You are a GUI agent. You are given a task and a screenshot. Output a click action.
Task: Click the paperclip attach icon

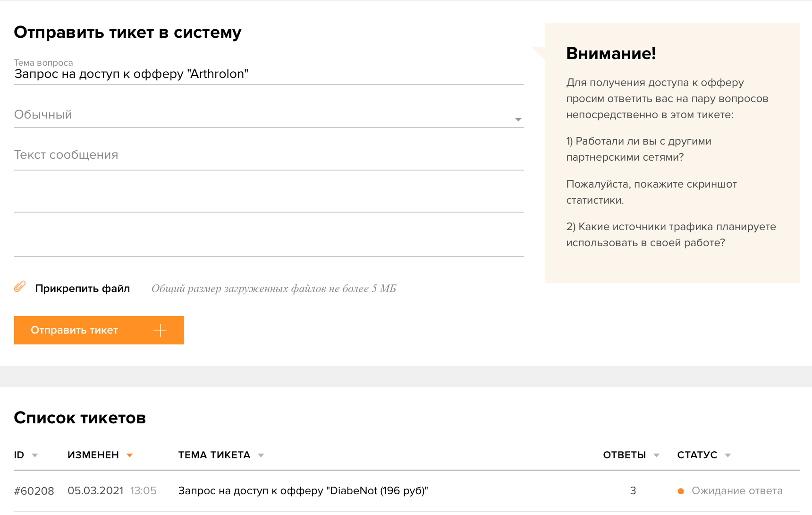tap(20, 287)
